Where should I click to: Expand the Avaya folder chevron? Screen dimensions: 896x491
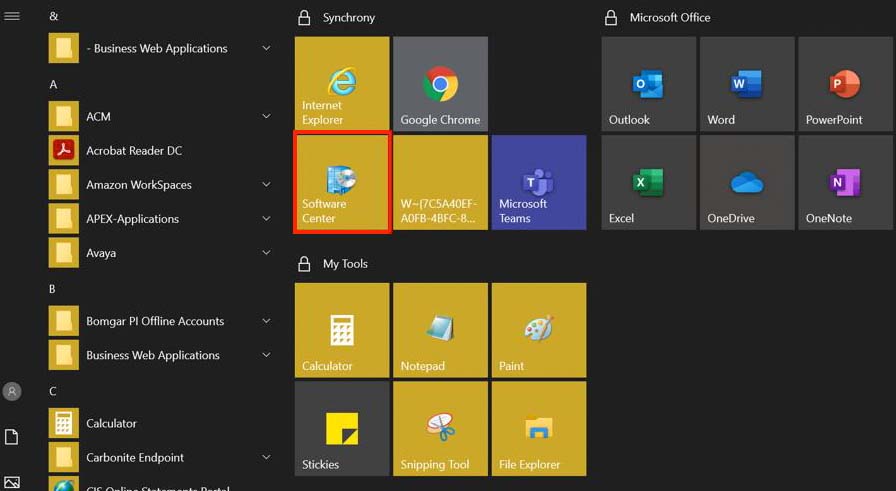(266, 253)
